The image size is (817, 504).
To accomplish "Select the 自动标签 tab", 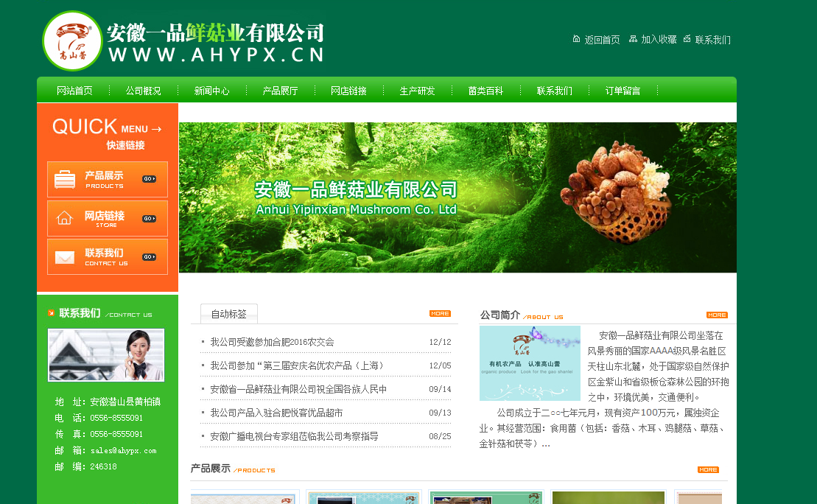I will coord(228,314).
